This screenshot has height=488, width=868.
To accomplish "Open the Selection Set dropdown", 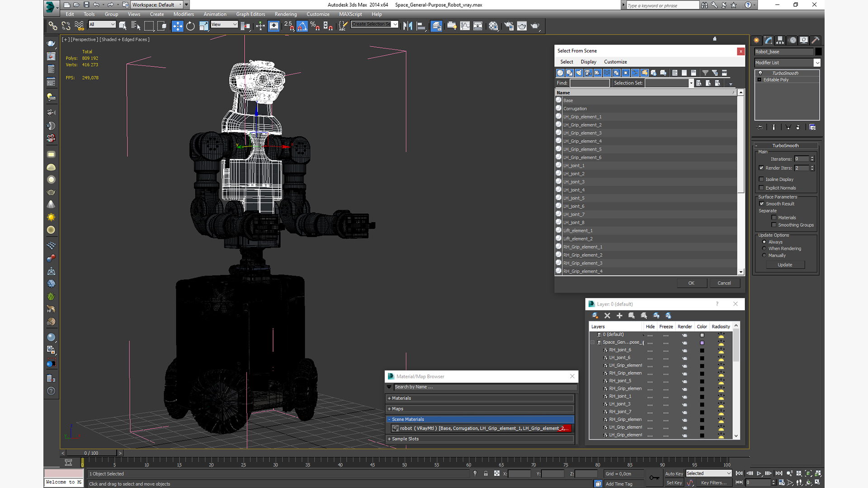I will pos(691,83).
